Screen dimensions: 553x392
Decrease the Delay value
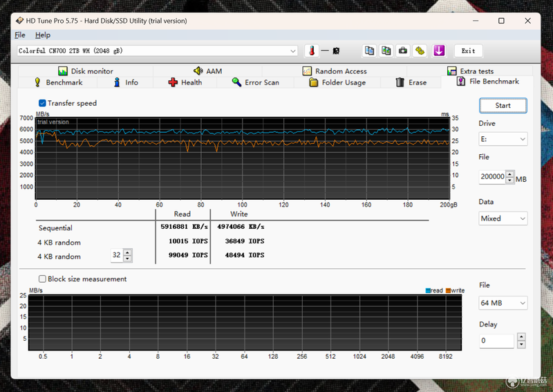(x=521, y=344)
